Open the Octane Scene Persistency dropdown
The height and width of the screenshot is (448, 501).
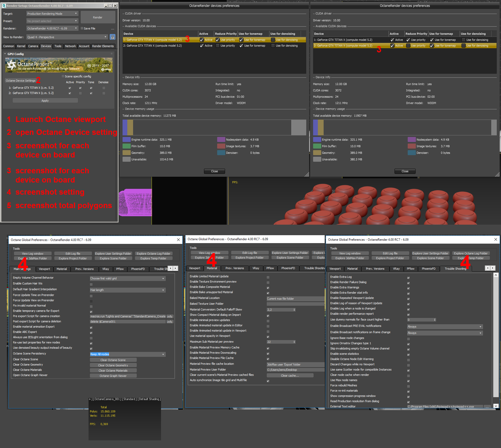pos(128,354)
